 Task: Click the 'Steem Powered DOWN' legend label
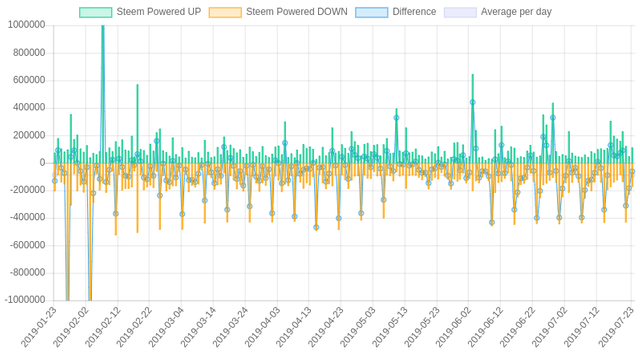(x=297, y=12)
